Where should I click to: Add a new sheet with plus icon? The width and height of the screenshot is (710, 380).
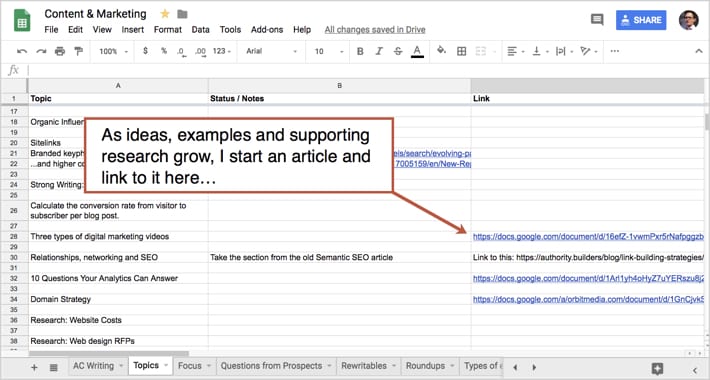(34, 367)
